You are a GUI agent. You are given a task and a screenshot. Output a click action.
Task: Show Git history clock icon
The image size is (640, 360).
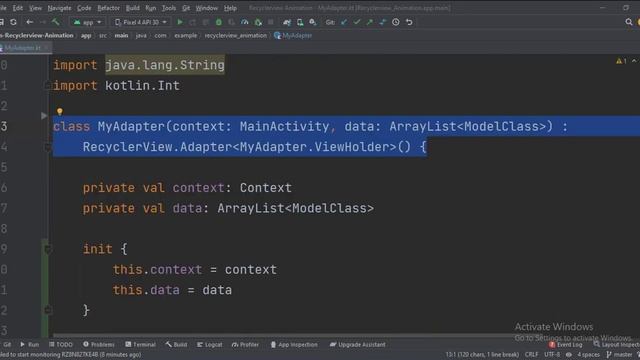tap(396, 22)
